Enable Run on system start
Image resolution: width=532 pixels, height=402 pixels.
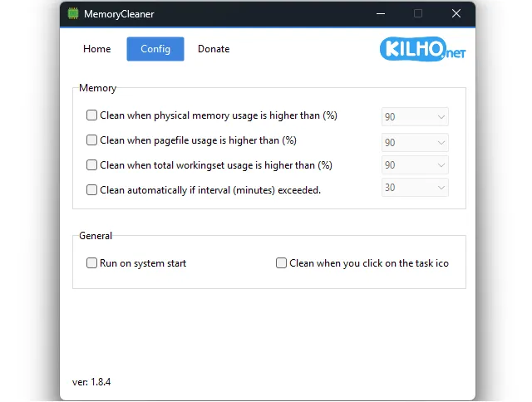coord(92,263)
